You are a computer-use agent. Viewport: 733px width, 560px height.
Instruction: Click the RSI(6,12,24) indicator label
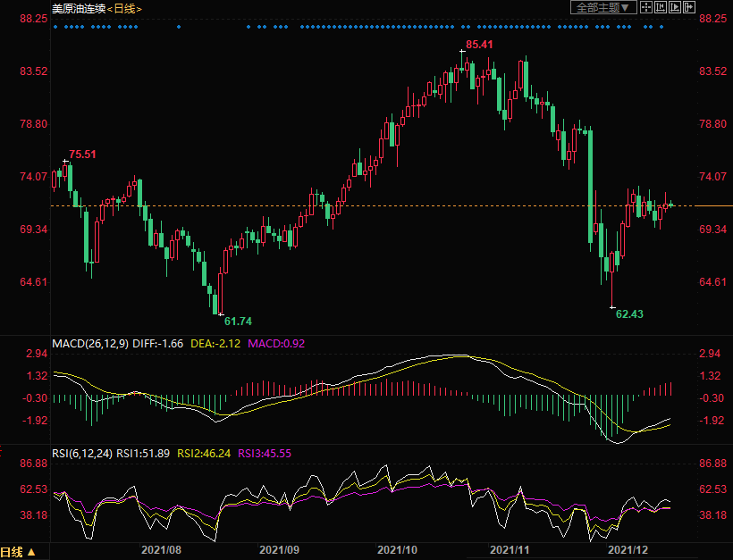pyautogui.click(x=82, y=454)
